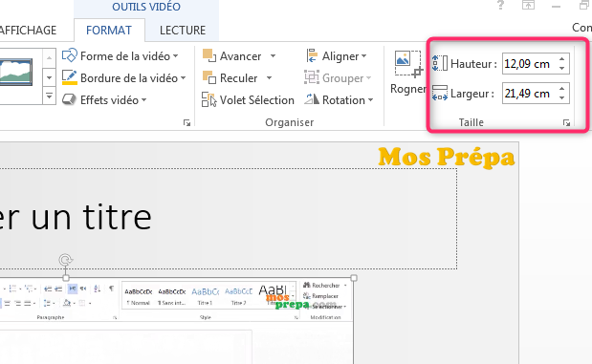Open Effets vidéo menu
Screen dimensions: 592x364
[104, 100]
